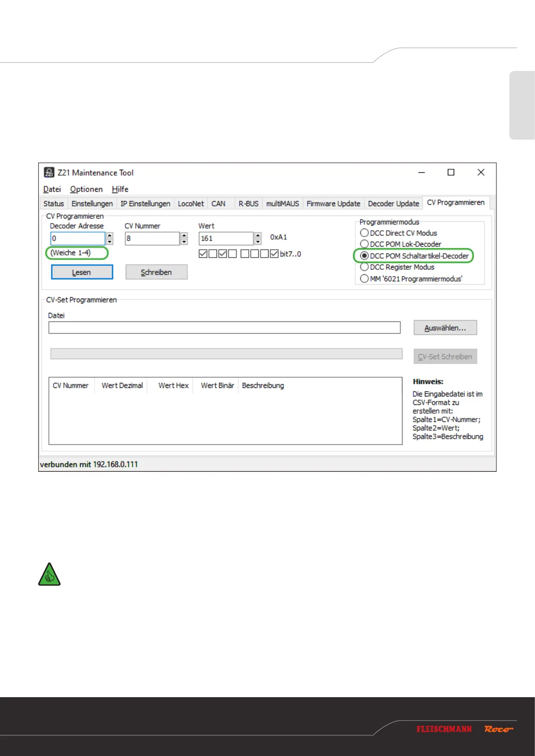The height and width of the screenshot is (756, 535).
Task: Increase Wert with up arrow
Action: tap(258, 235)
